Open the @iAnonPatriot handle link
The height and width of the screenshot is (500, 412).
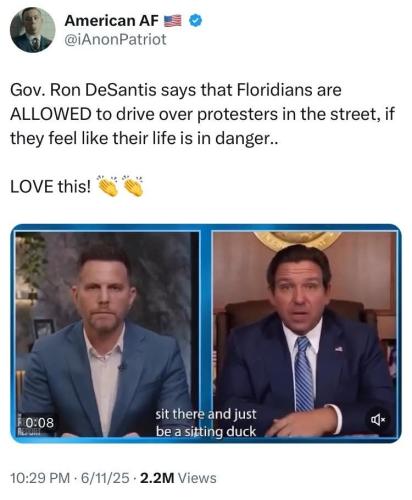coord(115,40)
